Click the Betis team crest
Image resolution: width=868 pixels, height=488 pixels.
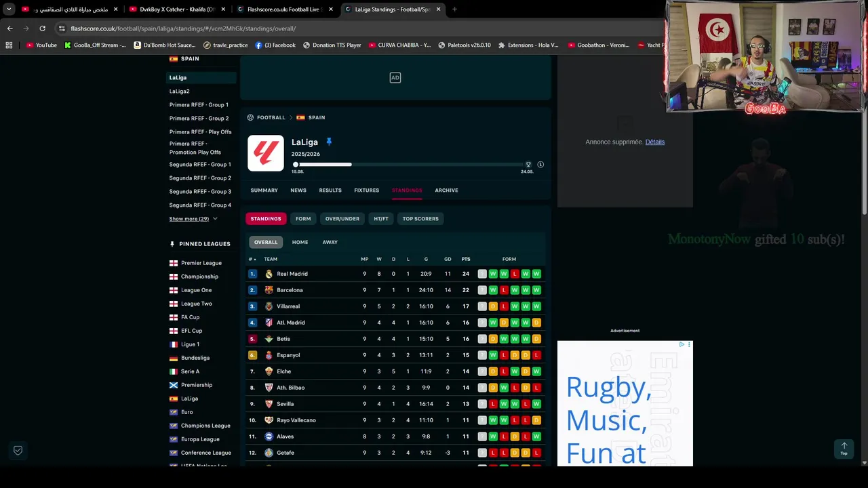[269, 339]
